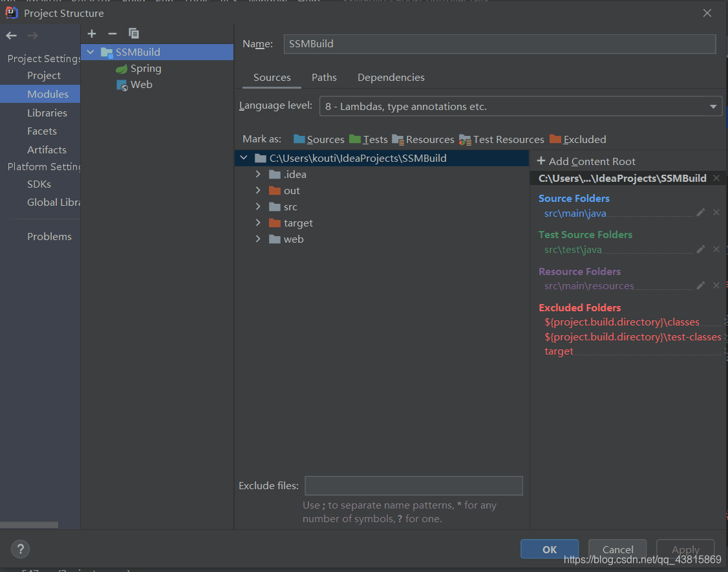Mark folder as Test Resources
Image resolution: width=728 pixels, height=572 pixels.
(x=502, y=139)
